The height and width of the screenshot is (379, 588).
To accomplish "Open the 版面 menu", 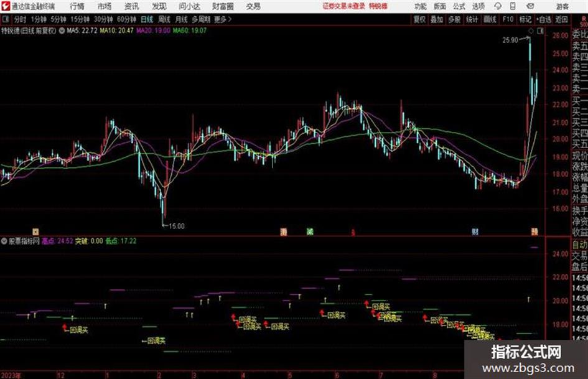I will tap(440, 6).
